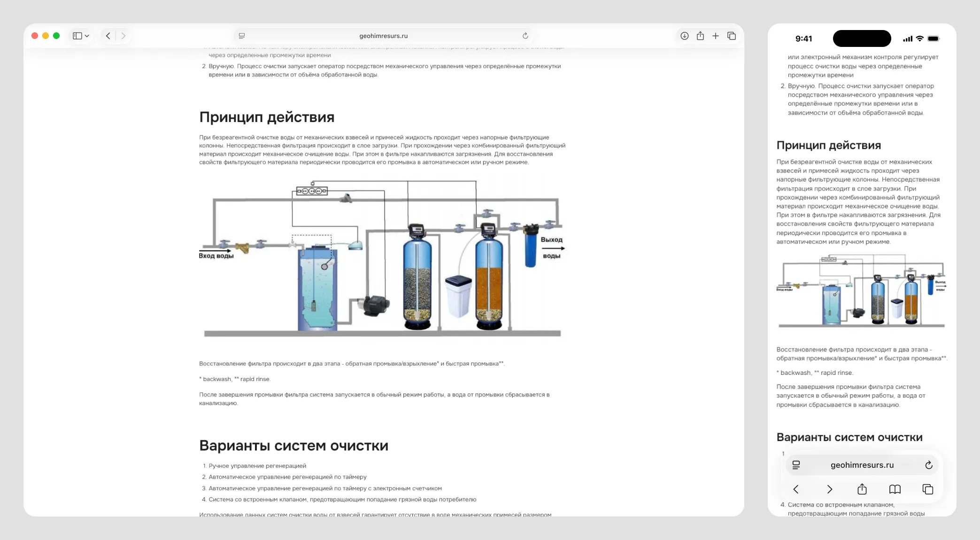The height and width of the screenshot is (540, 980).
Task: Tap the mobile back chevron
Action: (x=796, y=489)
